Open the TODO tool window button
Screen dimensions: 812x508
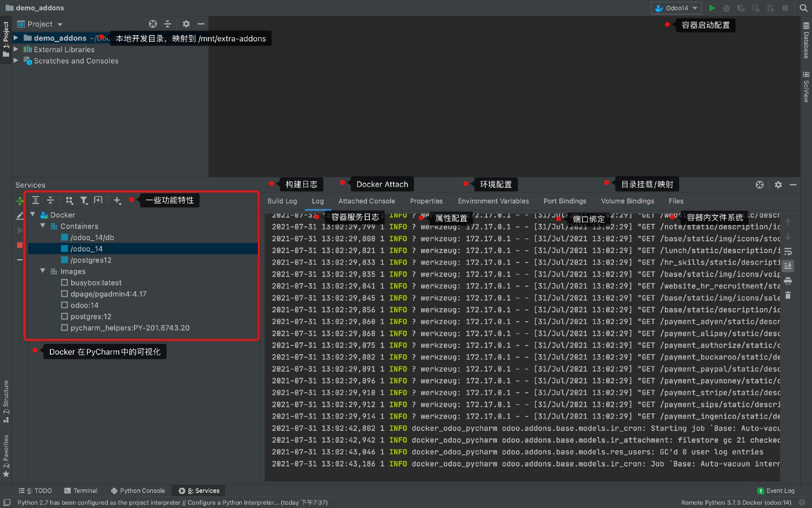[x=35, y=491]
